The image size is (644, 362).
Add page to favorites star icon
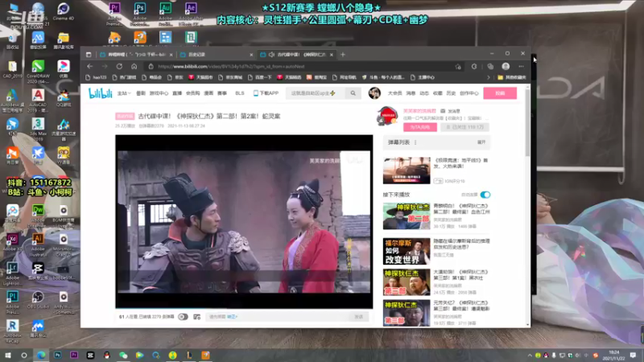point(458,67)
